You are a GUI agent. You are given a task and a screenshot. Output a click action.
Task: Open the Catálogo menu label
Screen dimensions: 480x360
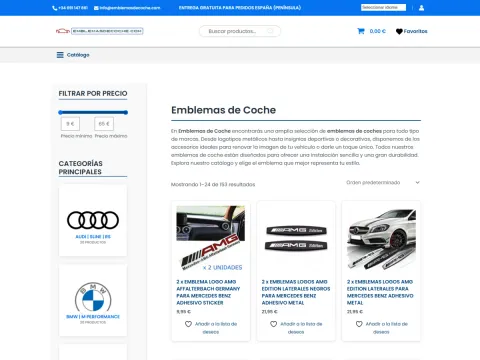tap(78, 55)
